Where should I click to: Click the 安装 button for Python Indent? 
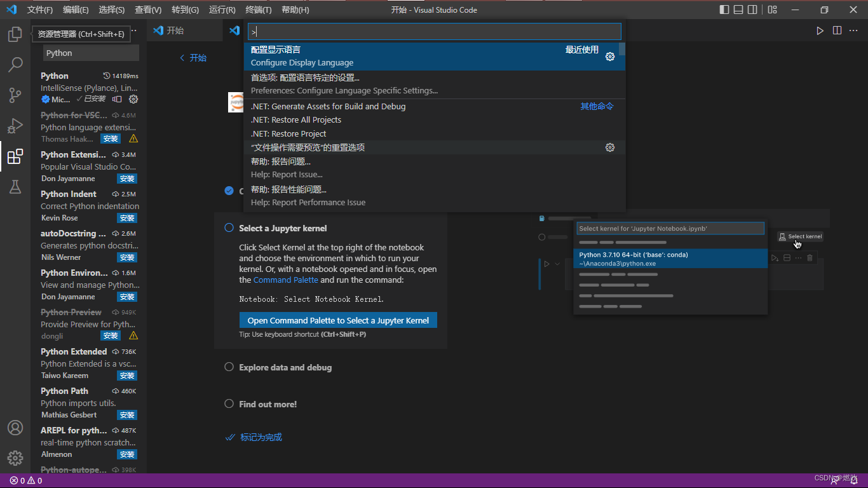tap(126, 218)
